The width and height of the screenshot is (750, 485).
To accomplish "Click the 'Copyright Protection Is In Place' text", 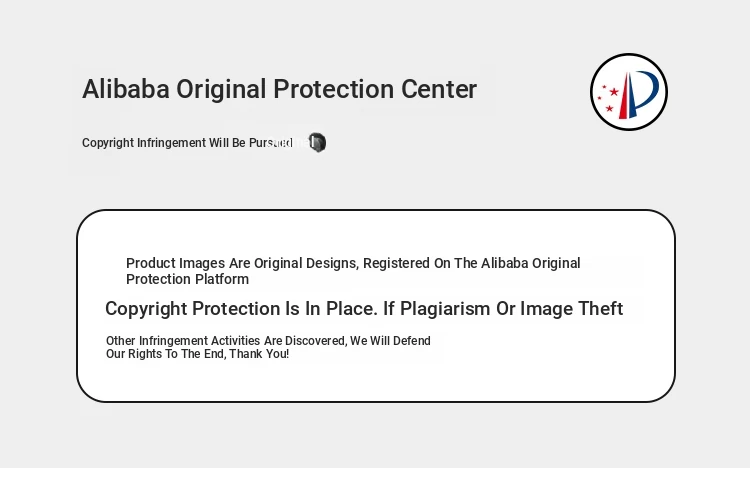I will click(x=241, y=309).
